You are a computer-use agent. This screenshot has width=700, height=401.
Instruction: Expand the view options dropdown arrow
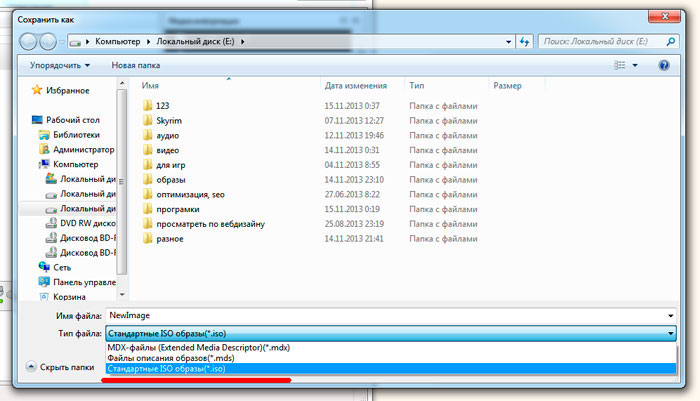[635, 66]
